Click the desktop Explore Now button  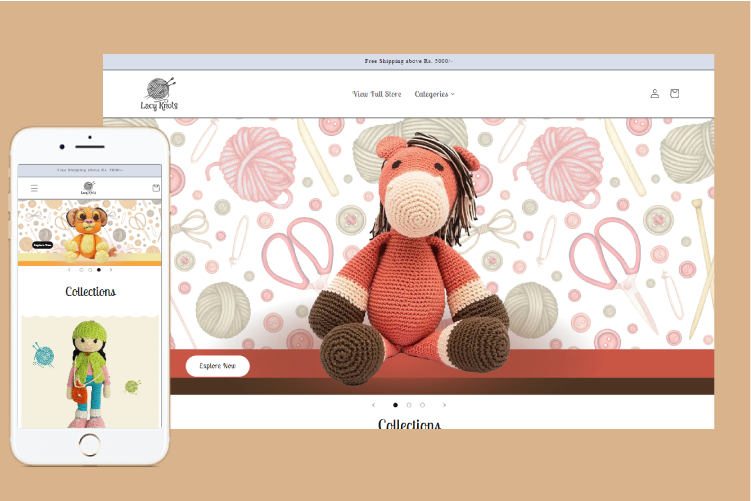click(217, 366)
